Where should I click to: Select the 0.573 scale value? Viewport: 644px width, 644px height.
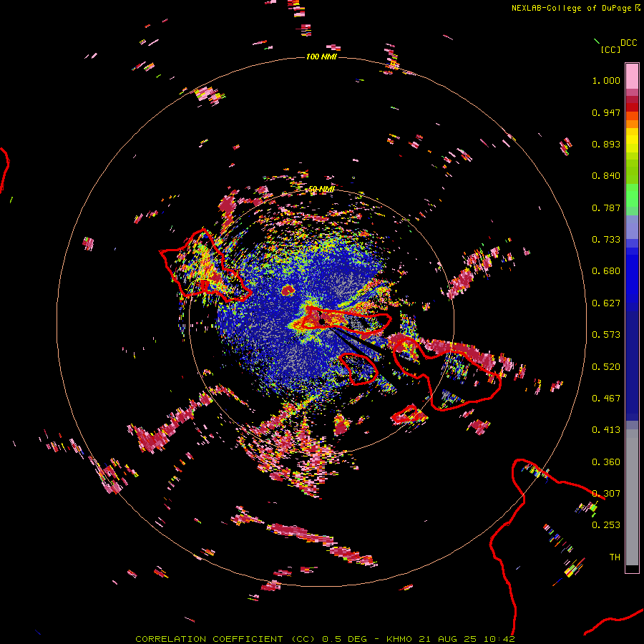click(606, 335)
